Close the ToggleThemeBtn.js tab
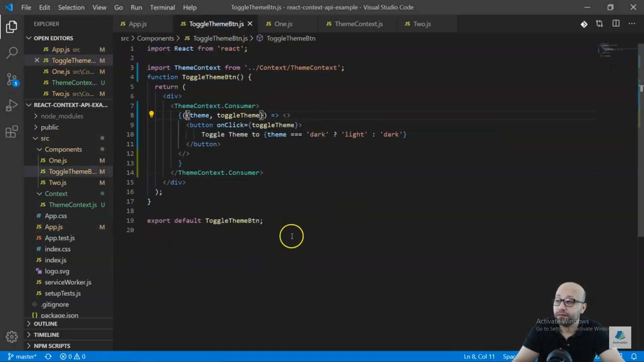644x362 pixels. (250, 24)
